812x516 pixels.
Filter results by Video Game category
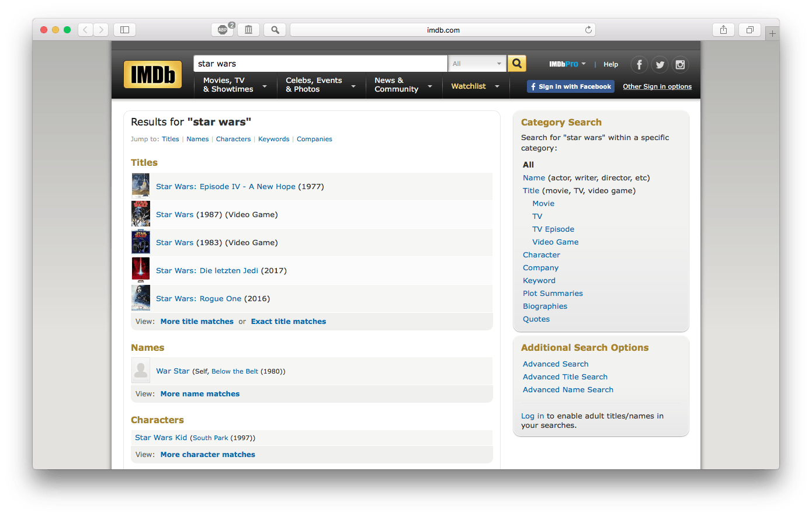click(555, 242)
